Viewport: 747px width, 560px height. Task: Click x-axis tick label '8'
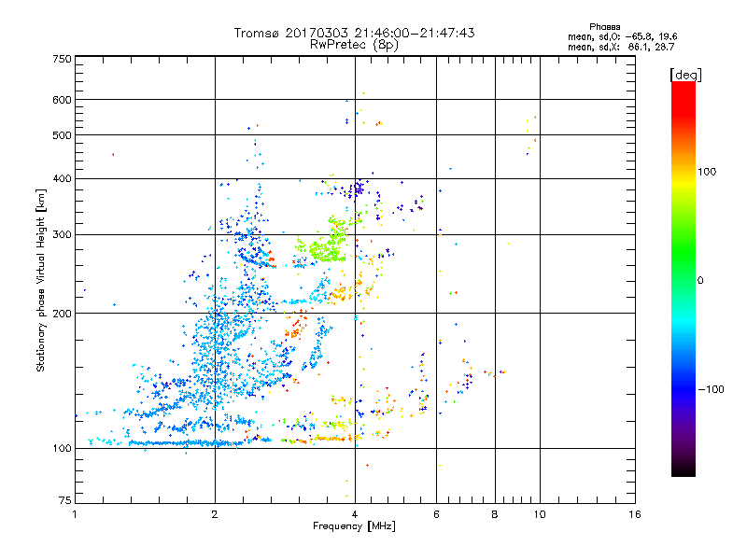coord(495,514)
